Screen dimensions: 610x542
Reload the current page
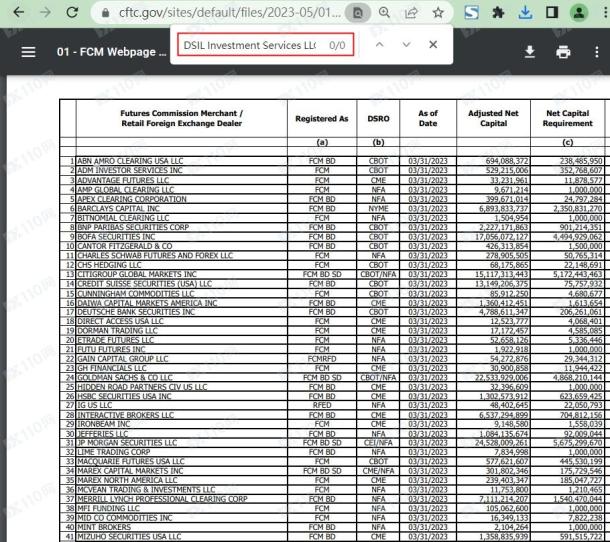click(72, 12)
